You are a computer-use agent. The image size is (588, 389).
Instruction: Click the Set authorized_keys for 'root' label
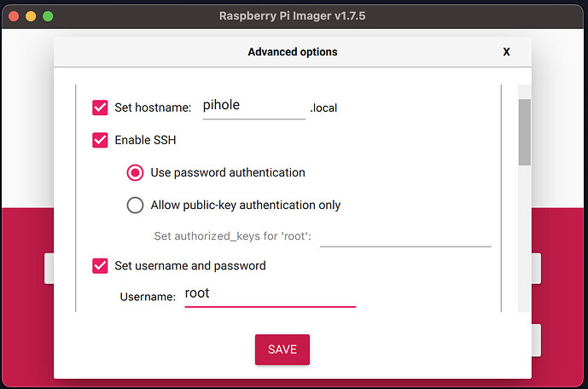[x=233, y=235]
